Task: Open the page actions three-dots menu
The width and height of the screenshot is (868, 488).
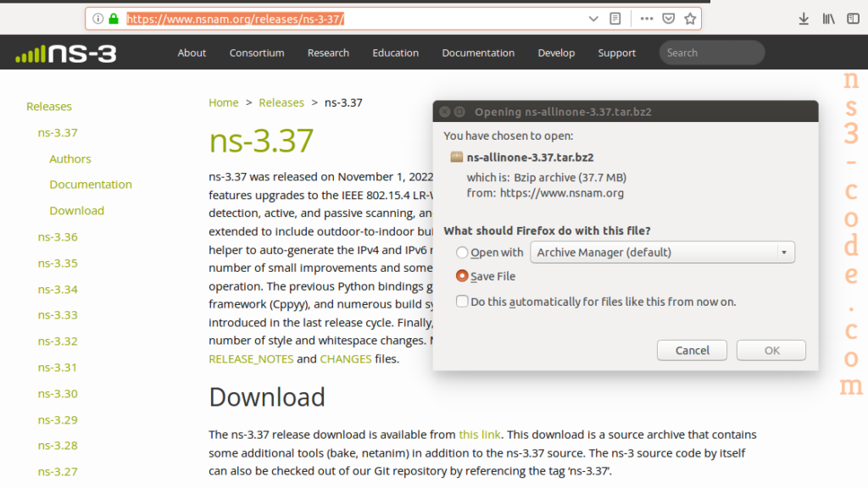Action: [647, 19]
